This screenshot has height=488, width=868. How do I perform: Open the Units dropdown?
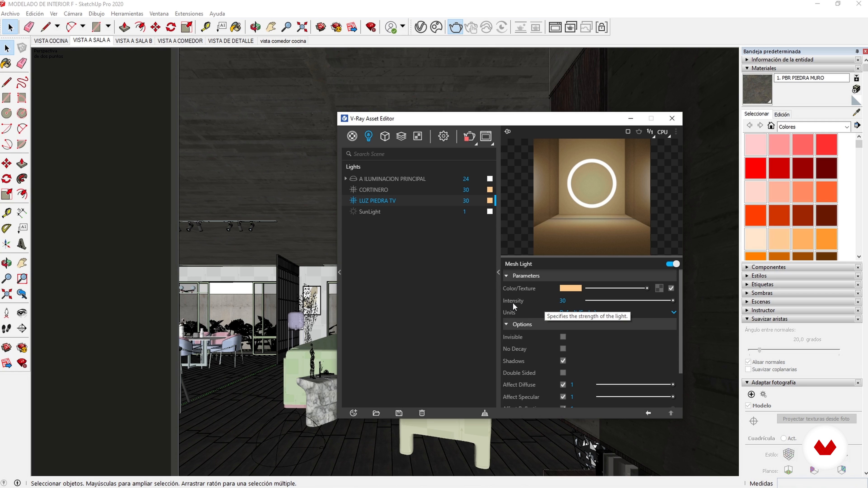point(673,312)
